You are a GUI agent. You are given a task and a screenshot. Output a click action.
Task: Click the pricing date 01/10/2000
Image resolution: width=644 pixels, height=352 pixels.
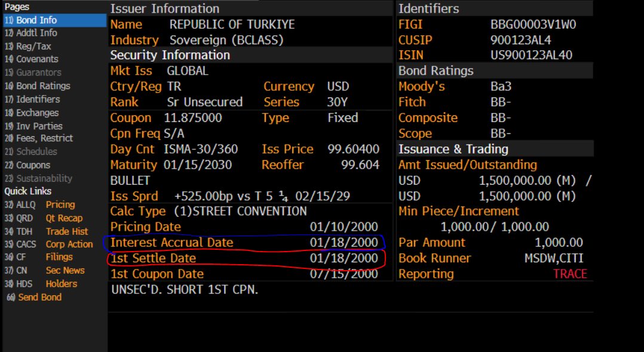pos(344,226)
